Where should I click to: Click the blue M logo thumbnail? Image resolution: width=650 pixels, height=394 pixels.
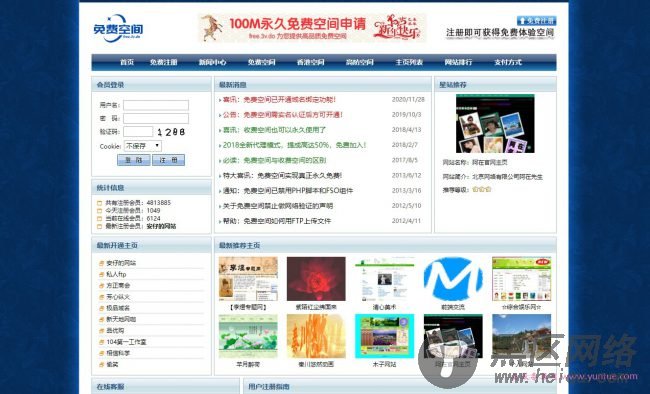(x=453, y=279)
